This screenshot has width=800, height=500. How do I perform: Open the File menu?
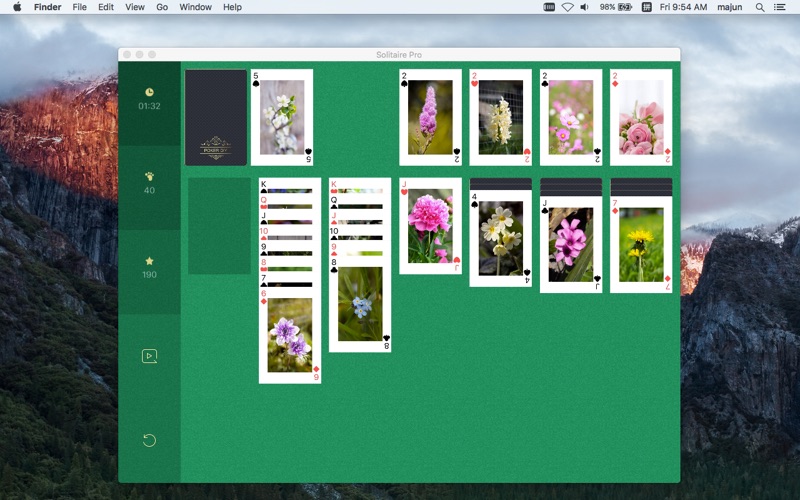pyautogui.click(x=80, y=7)
